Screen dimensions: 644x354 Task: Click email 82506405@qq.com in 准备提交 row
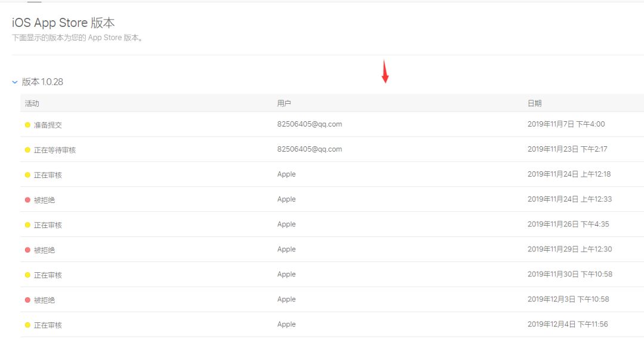tap(309, 124)
